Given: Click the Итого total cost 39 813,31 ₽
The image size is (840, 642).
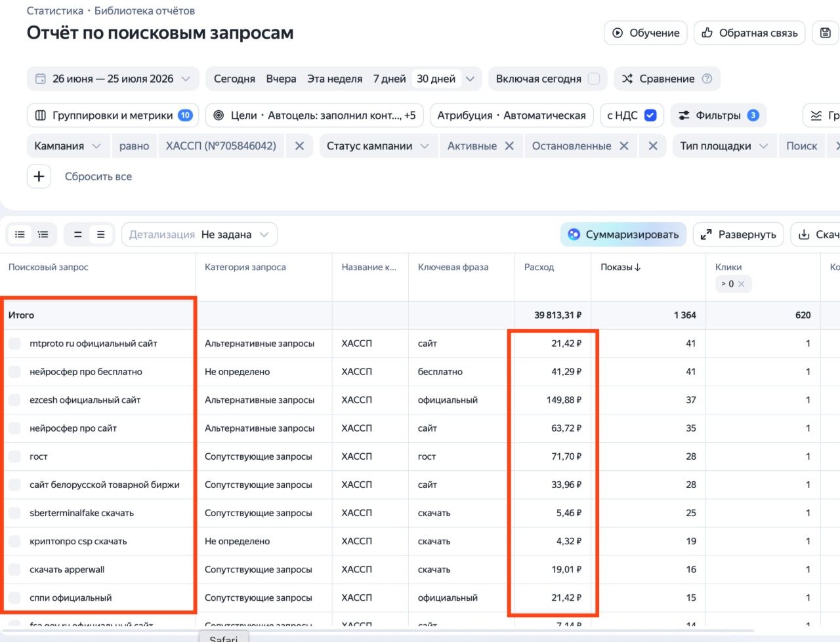Looking at the screenshot, I should [x=558, y=315].
